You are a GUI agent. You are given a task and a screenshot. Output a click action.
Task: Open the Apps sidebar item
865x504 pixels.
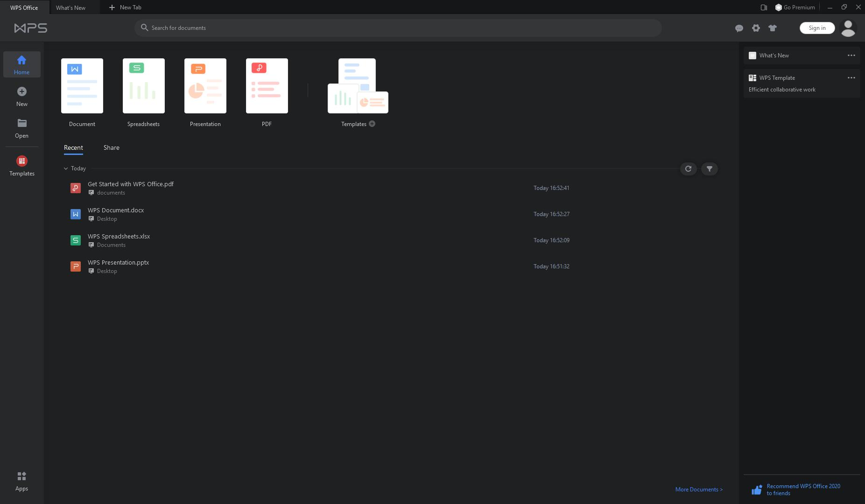21,481
